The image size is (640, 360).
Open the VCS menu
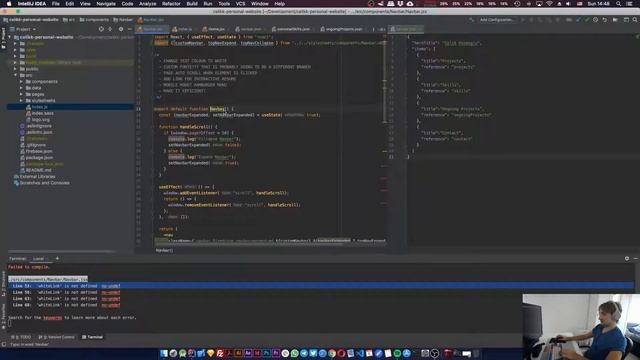[240, 4]
